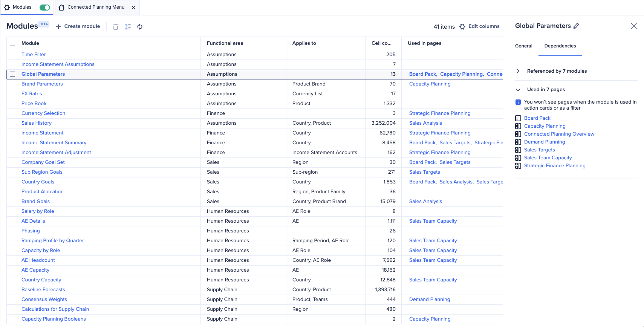Toggle the Modules switch off
644x327 pixels.
[x=45, y=8]
